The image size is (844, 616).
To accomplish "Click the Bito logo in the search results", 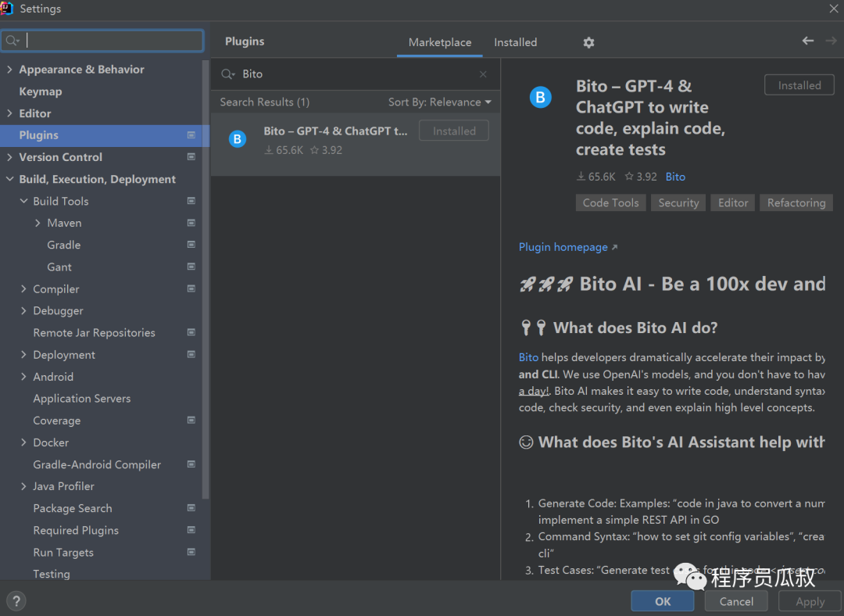I will point(238,139).
